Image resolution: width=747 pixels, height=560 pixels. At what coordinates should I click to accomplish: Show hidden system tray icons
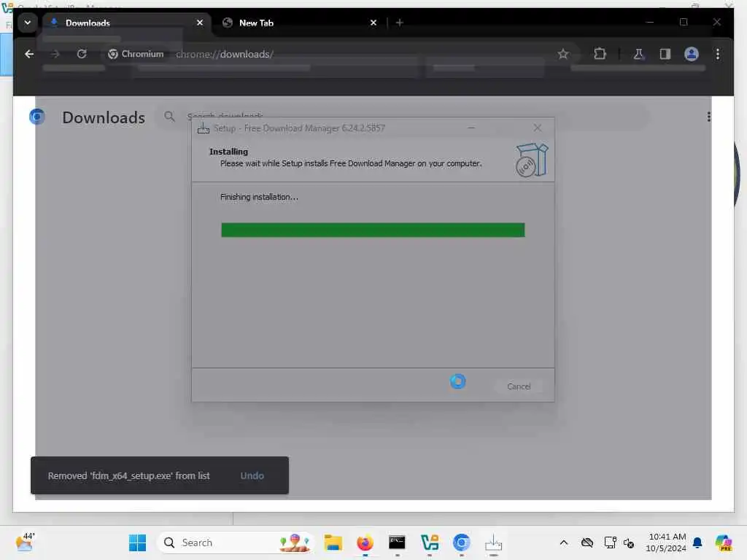tap(564, 542)
